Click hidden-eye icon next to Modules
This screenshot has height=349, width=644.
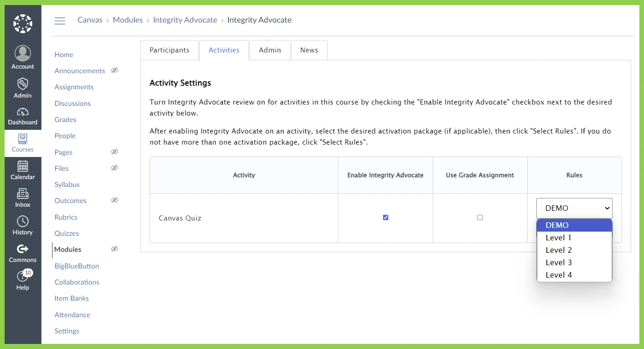click(x=115, y=249)
